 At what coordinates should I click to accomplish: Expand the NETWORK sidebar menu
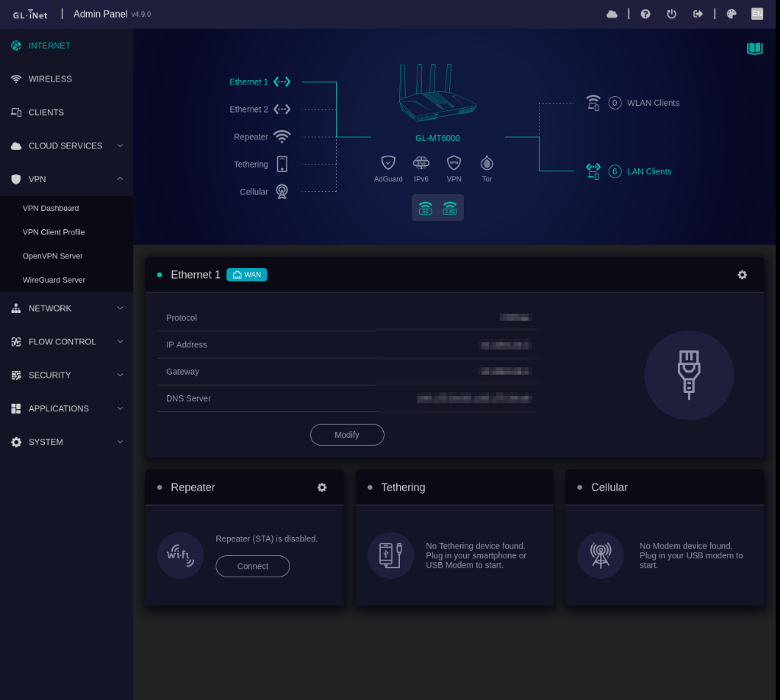coord(67,308)
